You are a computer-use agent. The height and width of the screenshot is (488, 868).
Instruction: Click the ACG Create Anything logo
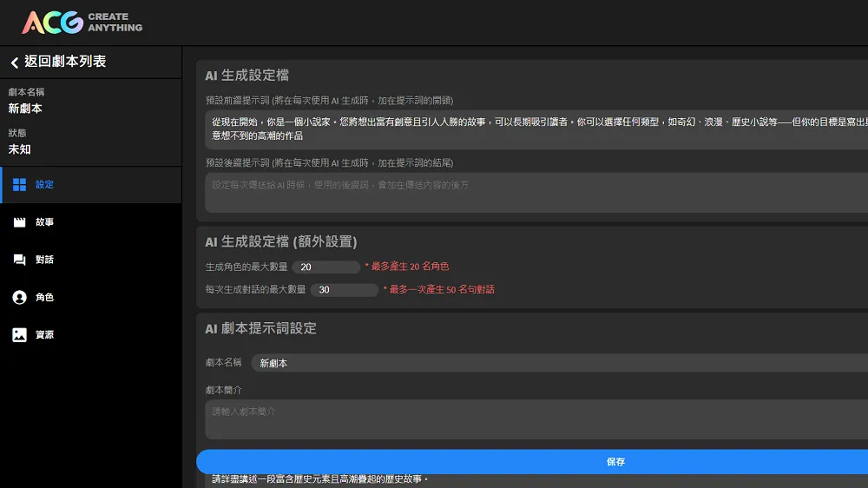[x=82, y=23]
